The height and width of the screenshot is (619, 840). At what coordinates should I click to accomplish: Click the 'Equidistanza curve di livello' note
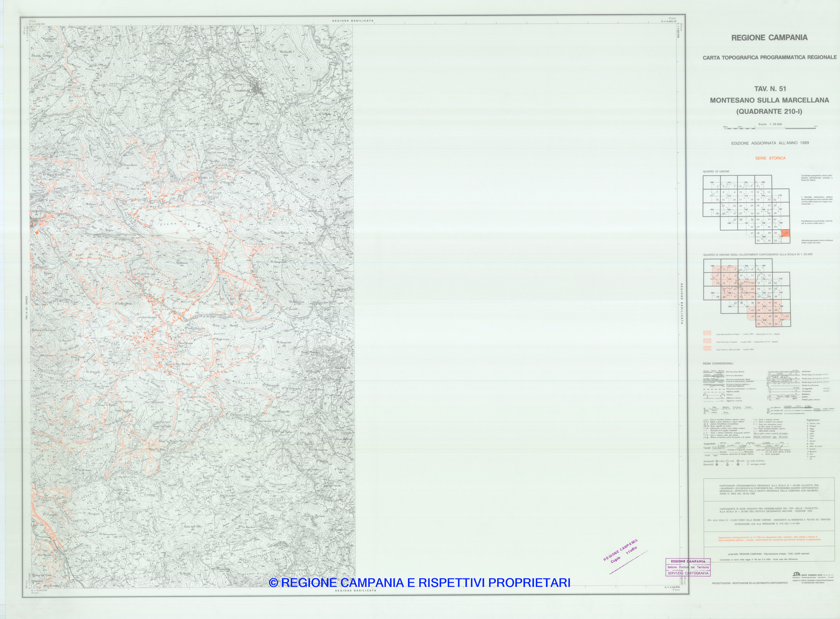pos(817,222)
